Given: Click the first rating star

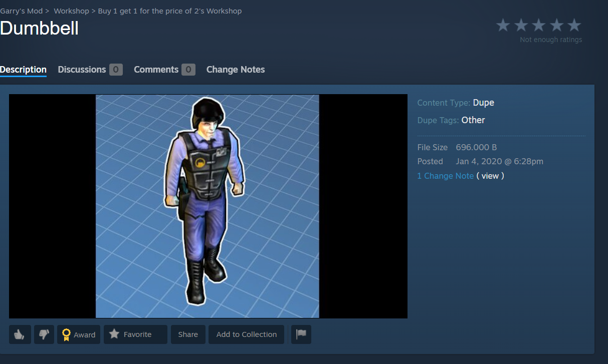Looking at the screenshot, I should click(503, 25).
